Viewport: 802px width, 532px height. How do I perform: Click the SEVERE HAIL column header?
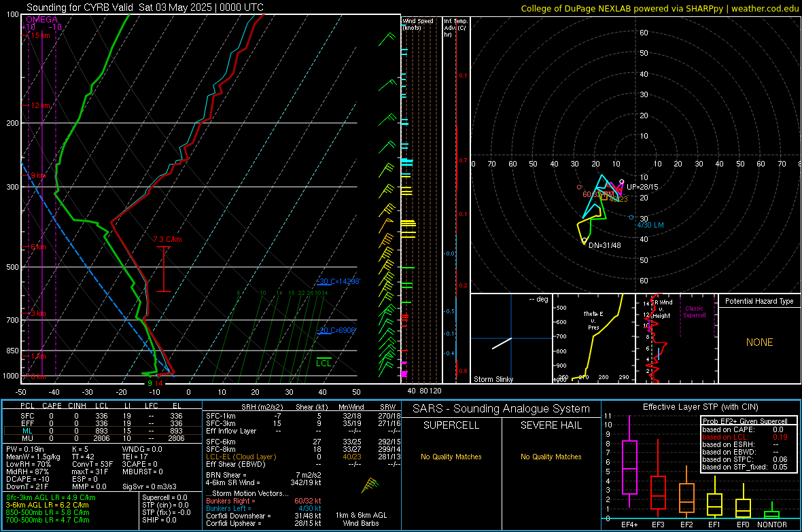tap(551, 425)
